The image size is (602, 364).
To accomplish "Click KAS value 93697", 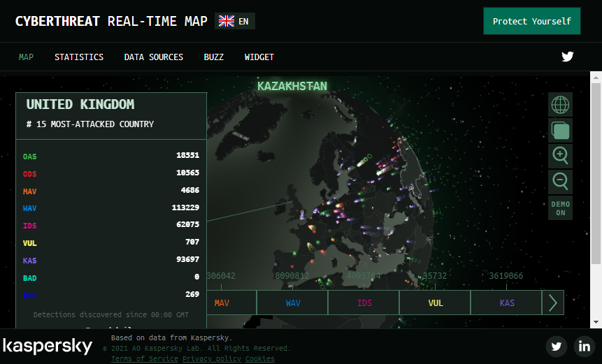I will point(188,259).
